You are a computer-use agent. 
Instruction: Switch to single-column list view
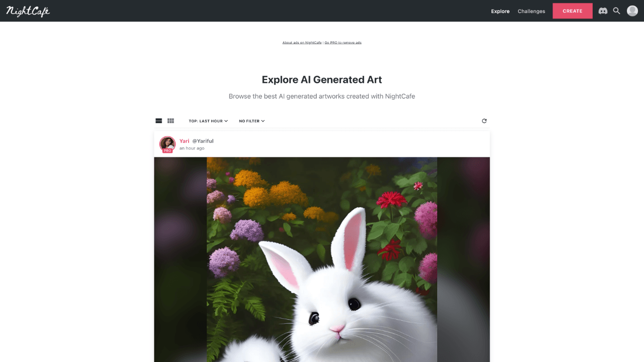(x=158, y=121)
